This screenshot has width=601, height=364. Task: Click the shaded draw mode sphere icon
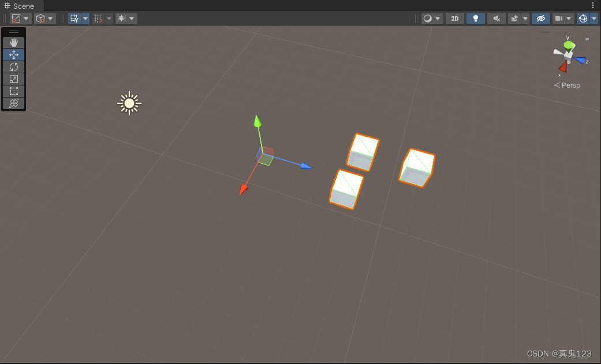coord(428,18)
